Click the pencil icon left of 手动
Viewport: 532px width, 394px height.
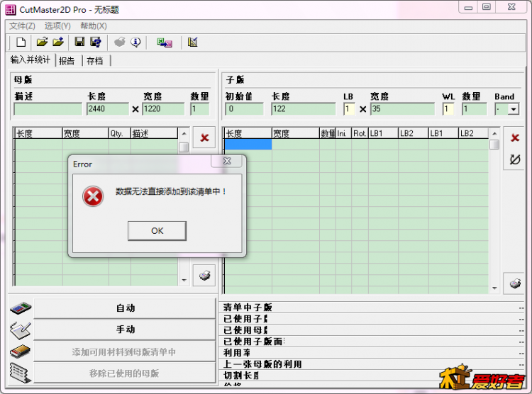click(x=21, y=330)
